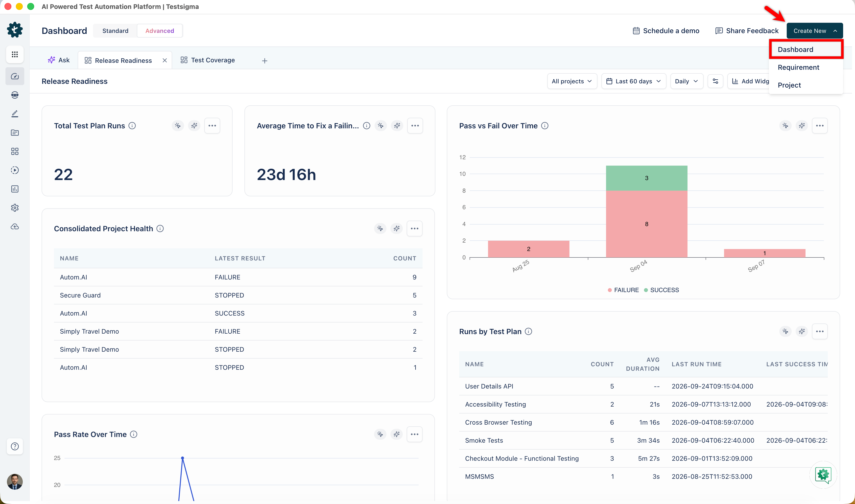
Task: Switch to Advanced dashboard mode
Action: pos(160,31)
